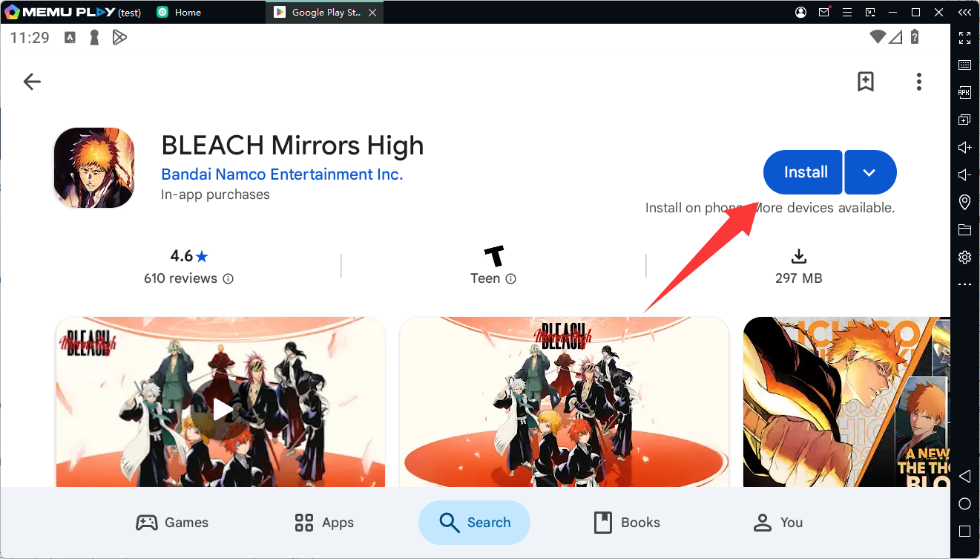Click the MEmu screen share icon in title bar
The height and width of the screenshot is (559, 980).
tap(870, 13)
